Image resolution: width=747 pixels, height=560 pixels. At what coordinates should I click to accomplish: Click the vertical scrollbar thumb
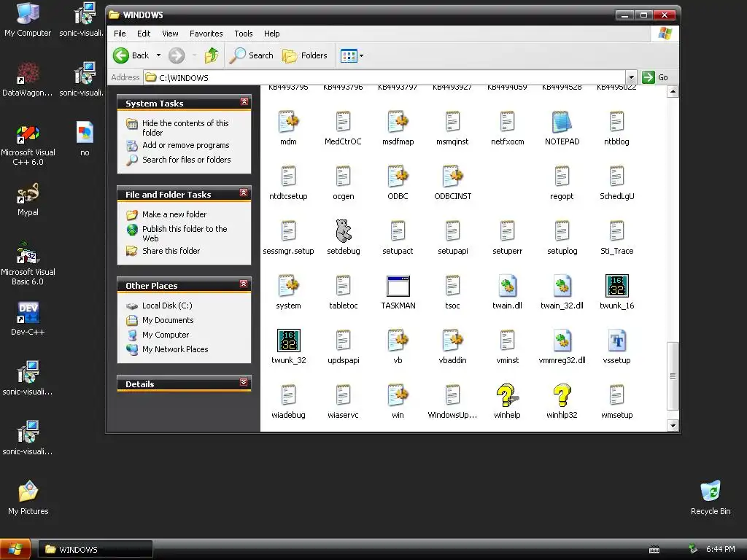tap(673, 376)
